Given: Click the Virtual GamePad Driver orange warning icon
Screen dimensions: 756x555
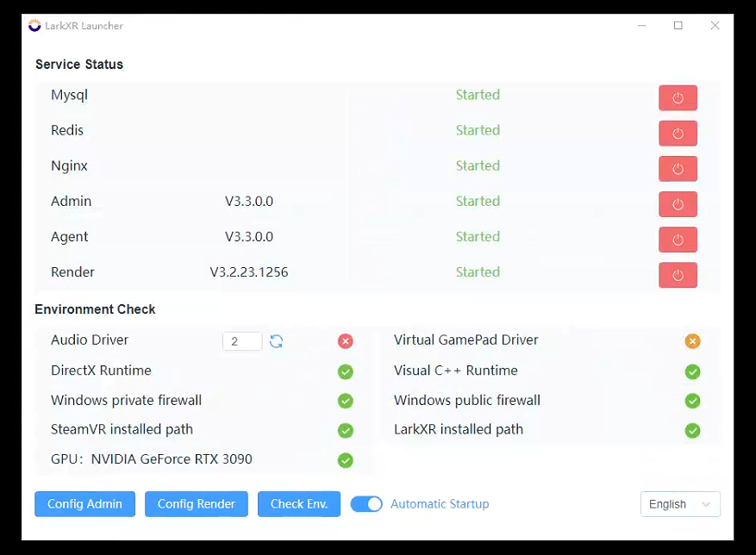Looking at the screenshot, I should pyautogui.click(x=692, y=341).
